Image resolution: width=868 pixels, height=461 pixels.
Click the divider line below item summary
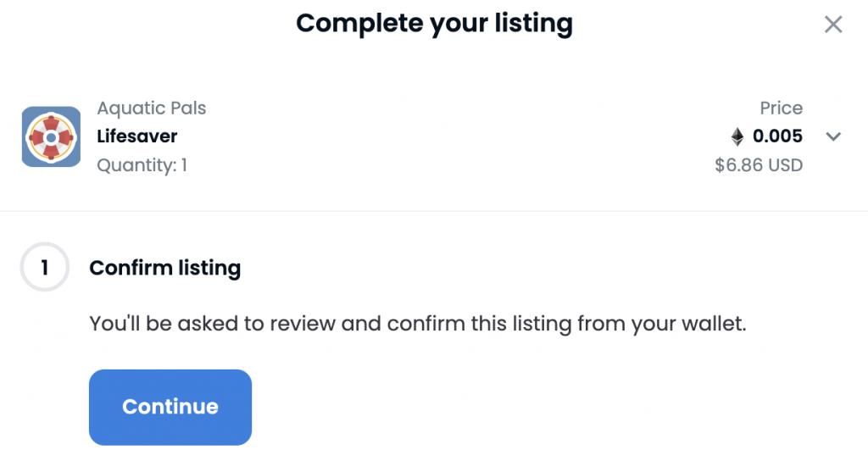coord(434,211)
